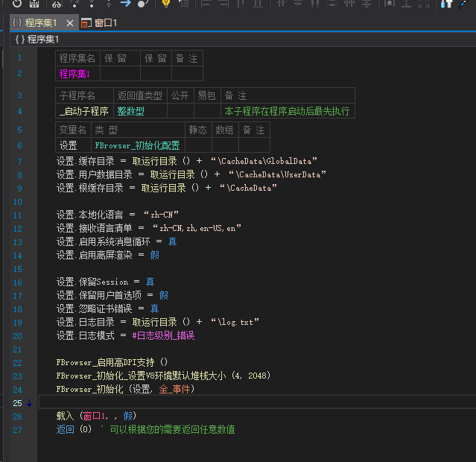This screenshot has height=462, width=476.
Task: Click the 设置.保留Session line
Action: coord(105,282)
